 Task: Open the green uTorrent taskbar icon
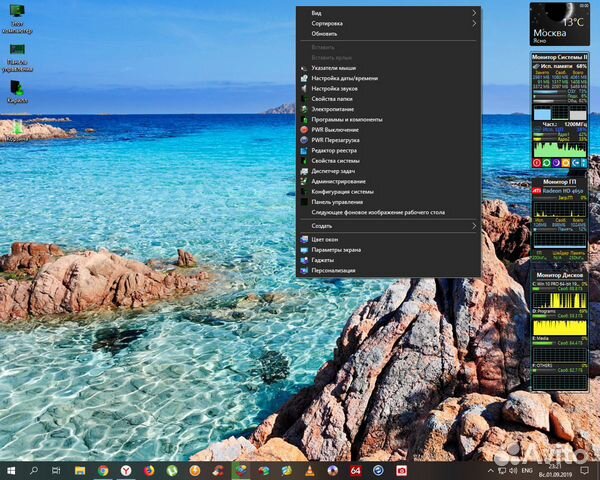click(172, 470)
